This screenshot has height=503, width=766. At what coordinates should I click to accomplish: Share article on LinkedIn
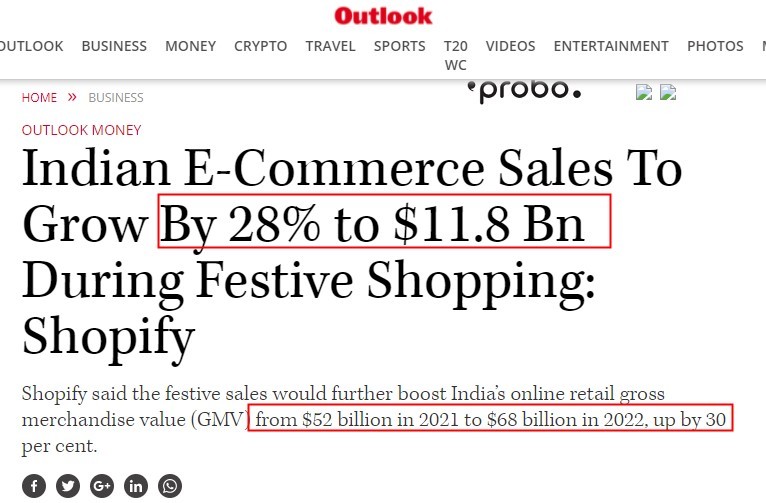click(x=136, y=486)
